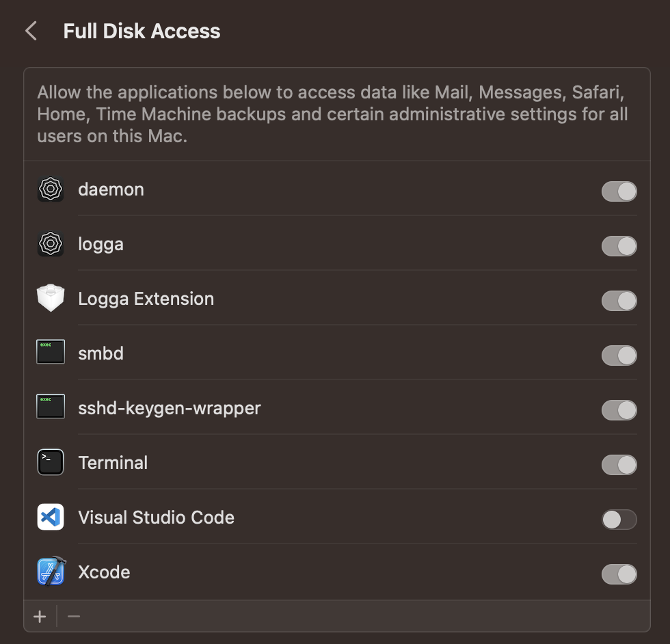Disable the logga toggle switch
Screen dimensions: 670x644
coord(619,246)
